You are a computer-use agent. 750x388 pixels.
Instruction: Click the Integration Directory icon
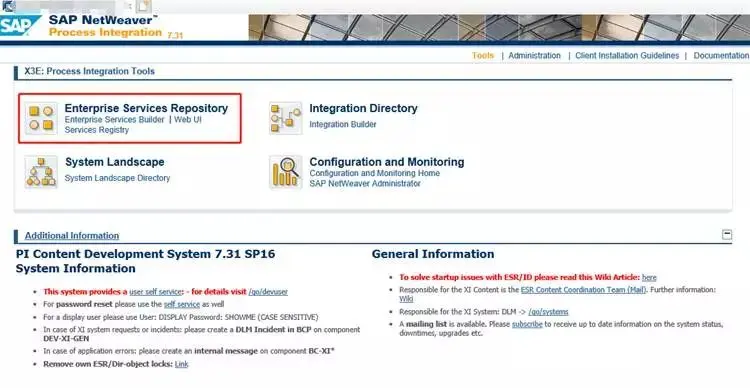(286, 118)
